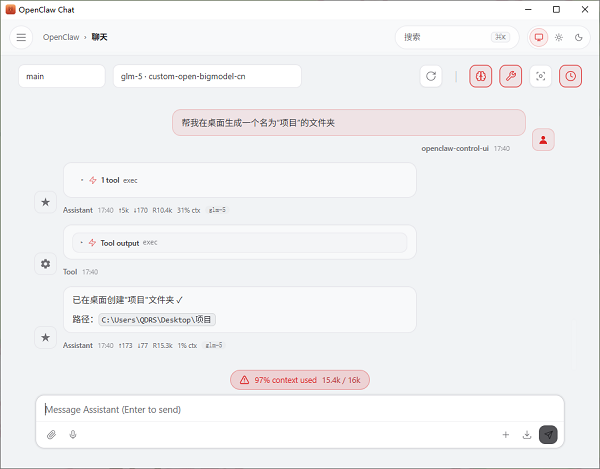Screen dimensions: 600x469
Task: Click the 聊天 breadcrumb label
Action: pos(99,37)
